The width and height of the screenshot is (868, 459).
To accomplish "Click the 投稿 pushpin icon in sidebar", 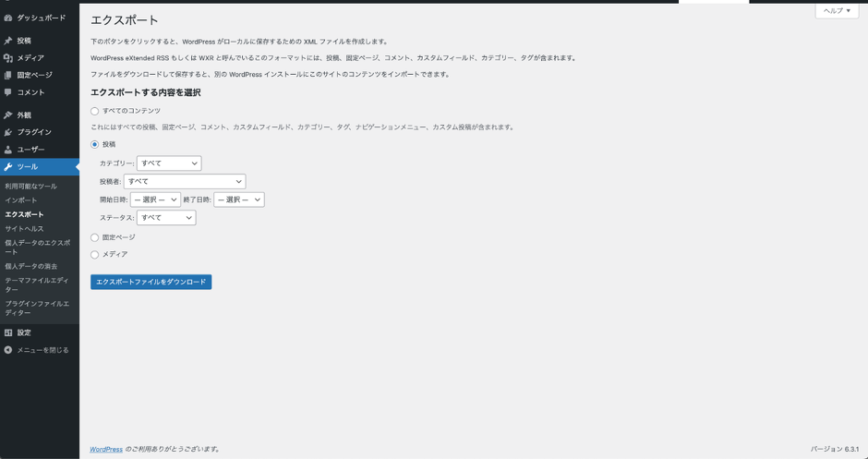I will pyautogui.click(x=7, y=41).
